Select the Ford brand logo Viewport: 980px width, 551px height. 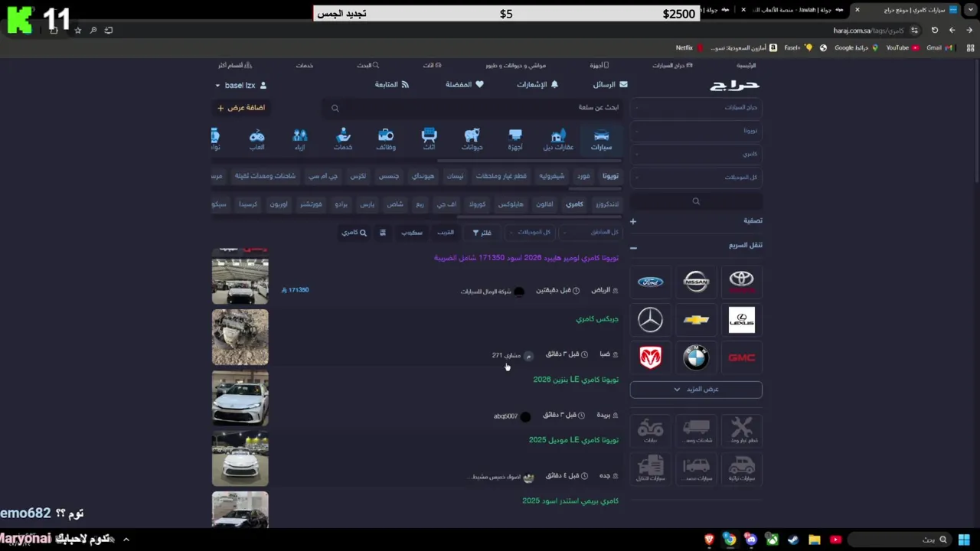pos(651,282)
